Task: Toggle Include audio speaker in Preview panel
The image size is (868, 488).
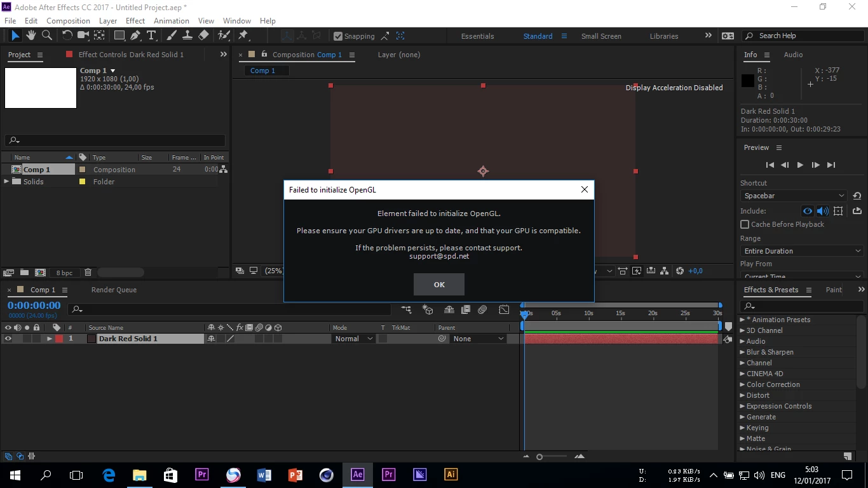Action: [822, 211]
